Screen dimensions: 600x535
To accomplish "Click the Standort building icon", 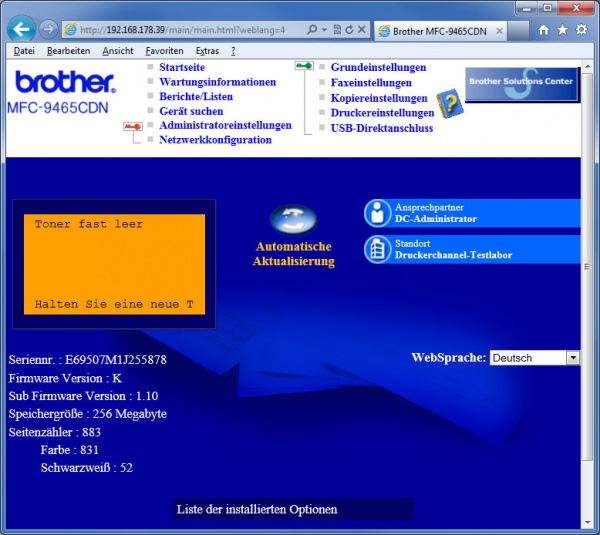I will (377, 249).
